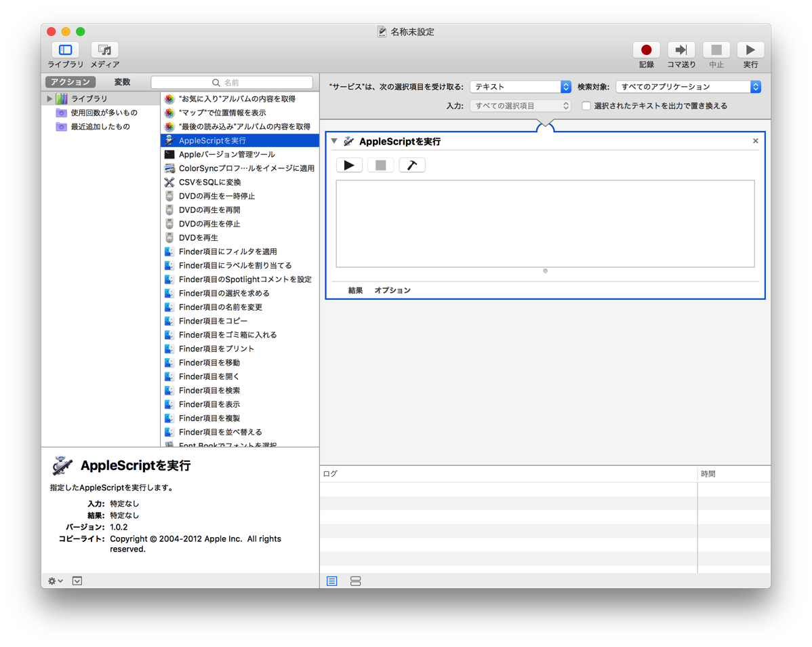Select Finder項目の名前を変更 action
Image resolution: width=812 pixels, height=647 pixels.
coord(240,307)
